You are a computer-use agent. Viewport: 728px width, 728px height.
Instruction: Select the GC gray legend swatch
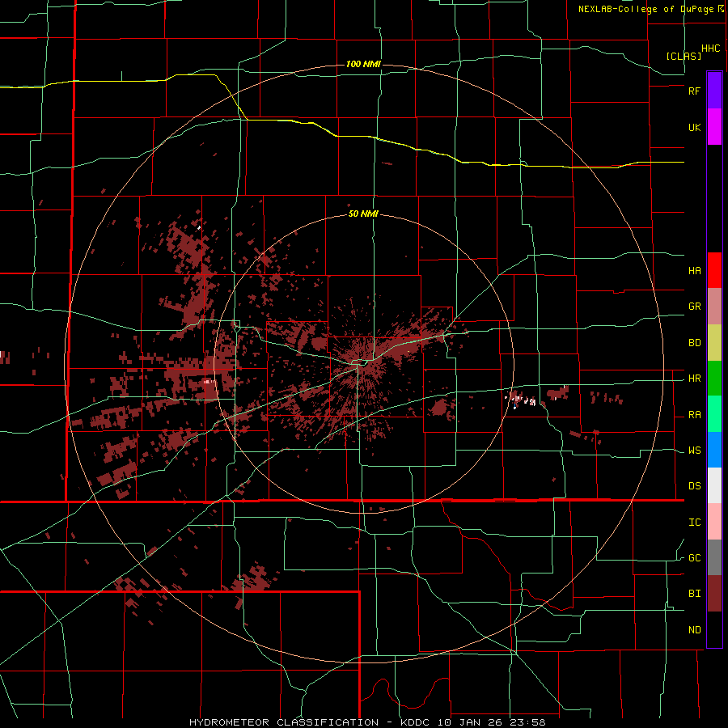coord(714,557)
